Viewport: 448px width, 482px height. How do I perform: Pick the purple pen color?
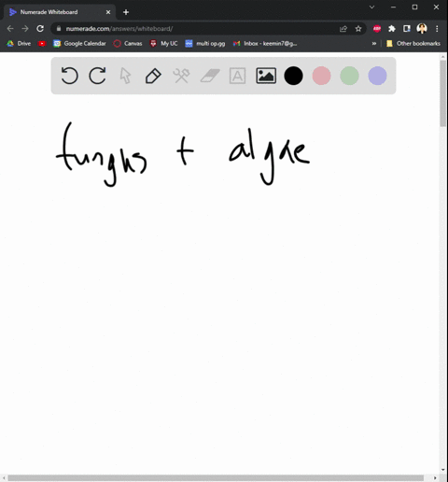[377, 76]
